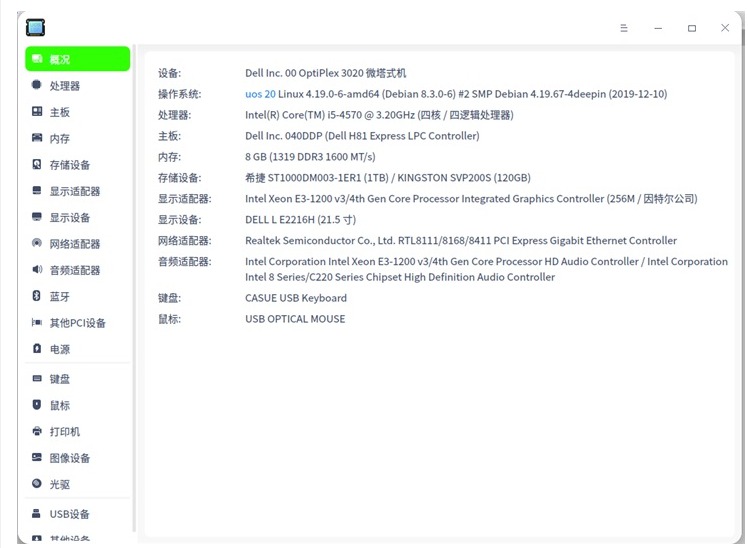The width and height of the screenshot is (748, 548).
Task: Click the Intel Core i5-4570 processor text
Action: [379, 115]
